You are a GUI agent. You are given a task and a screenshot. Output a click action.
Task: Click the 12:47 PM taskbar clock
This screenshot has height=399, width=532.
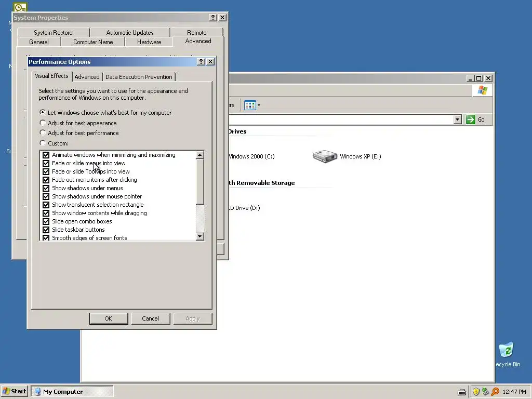[514, 392]
